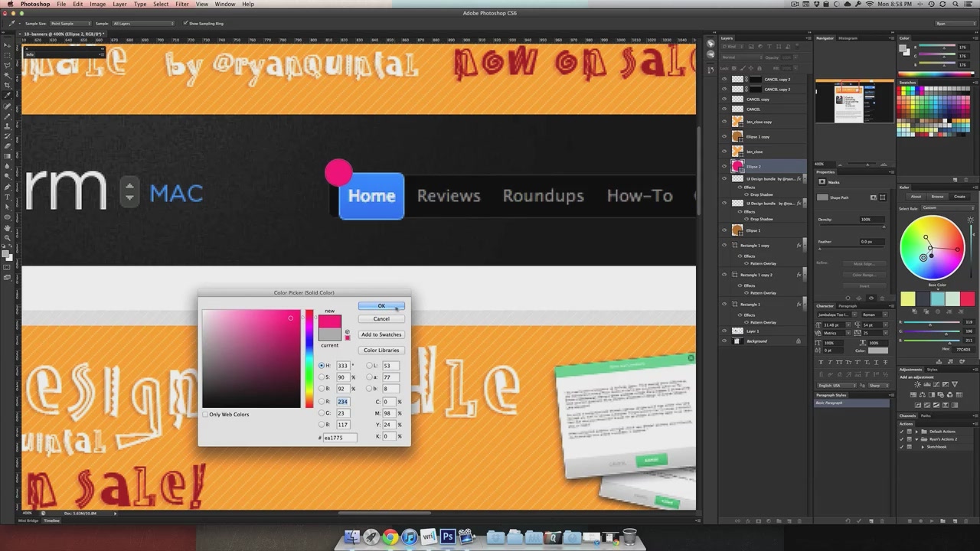
Task: Click the Kuler About button
Action: coord(916,197)
